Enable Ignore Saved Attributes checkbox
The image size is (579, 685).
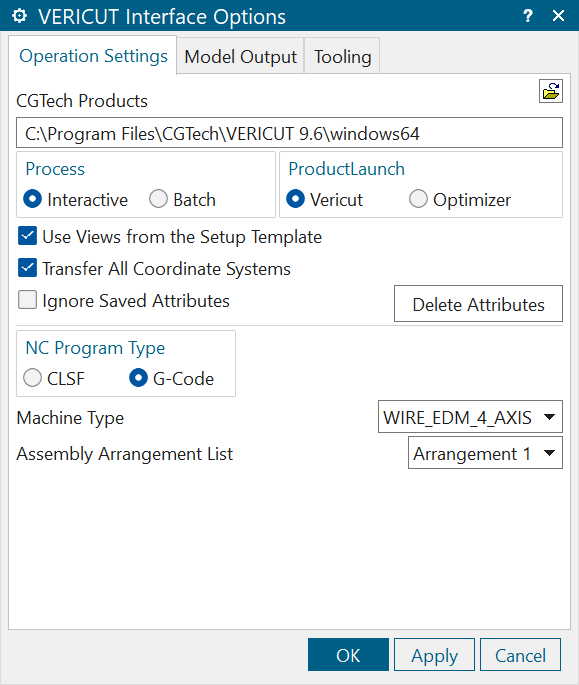[124, 301]
